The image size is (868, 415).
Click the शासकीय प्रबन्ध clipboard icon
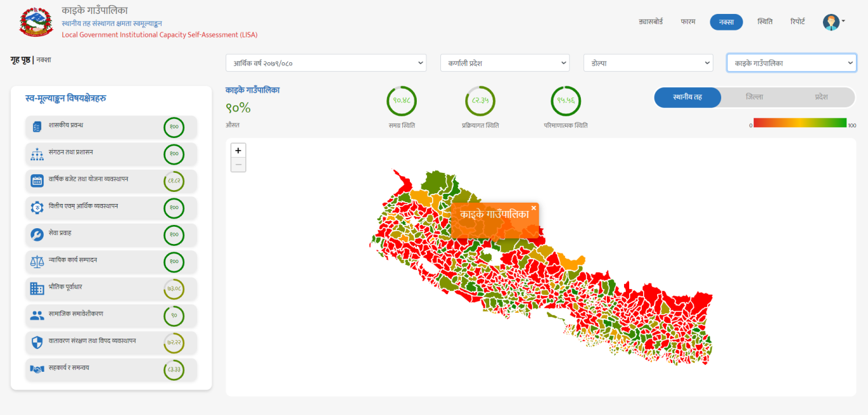click(x=37, y=127)
